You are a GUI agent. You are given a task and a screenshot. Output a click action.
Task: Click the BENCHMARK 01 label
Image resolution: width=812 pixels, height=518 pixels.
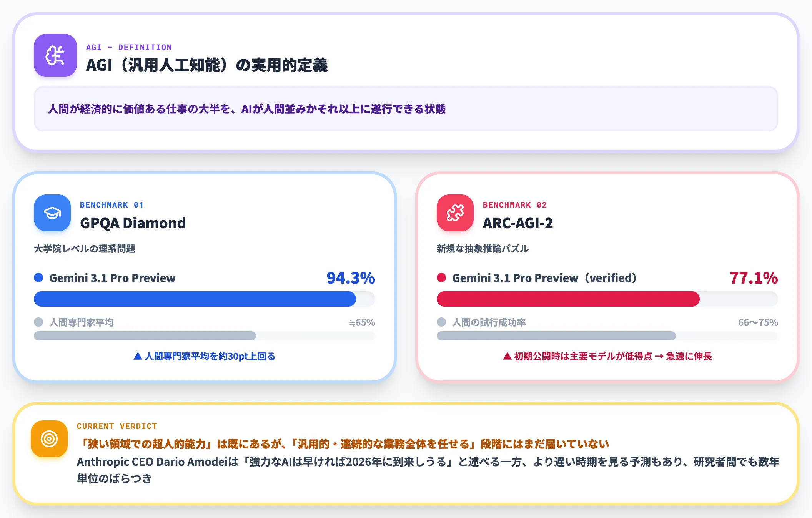111,205
